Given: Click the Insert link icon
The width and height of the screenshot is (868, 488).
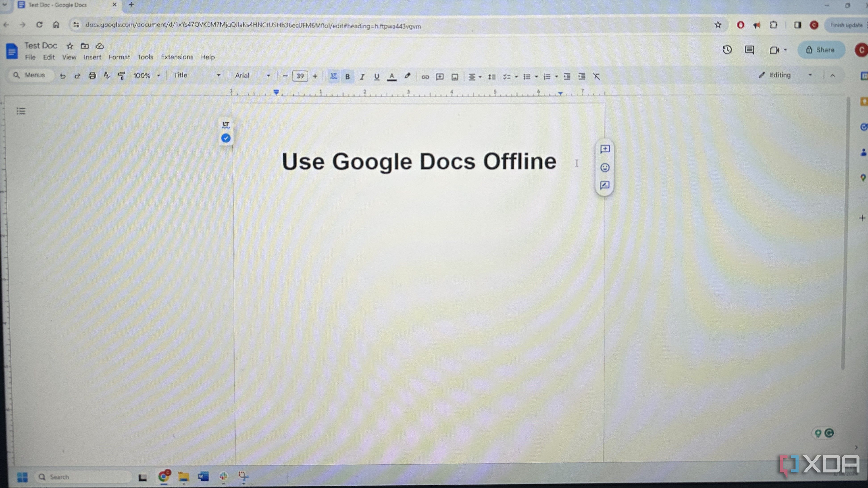Looking at the screenshot, I should [425, 77].
